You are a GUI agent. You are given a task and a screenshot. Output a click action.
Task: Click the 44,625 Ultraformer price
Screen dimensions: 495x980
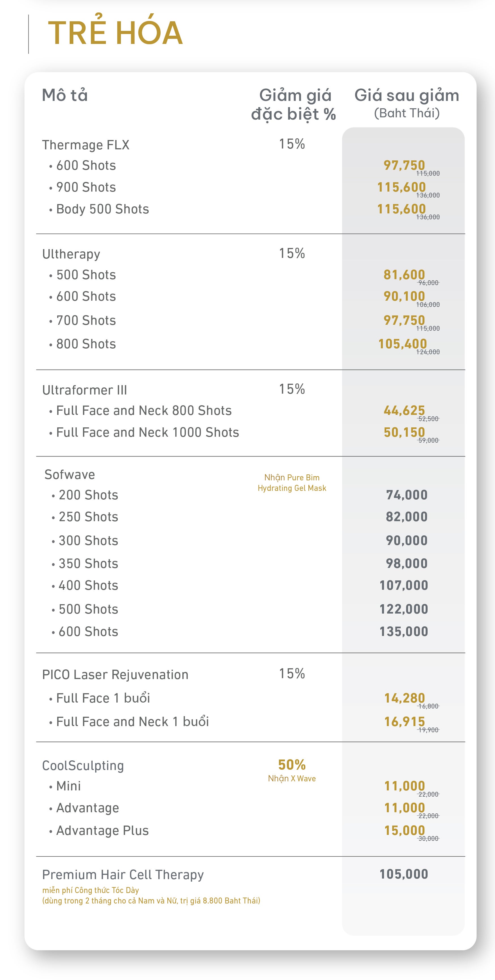pyautogui.click(x=404, y=410)
